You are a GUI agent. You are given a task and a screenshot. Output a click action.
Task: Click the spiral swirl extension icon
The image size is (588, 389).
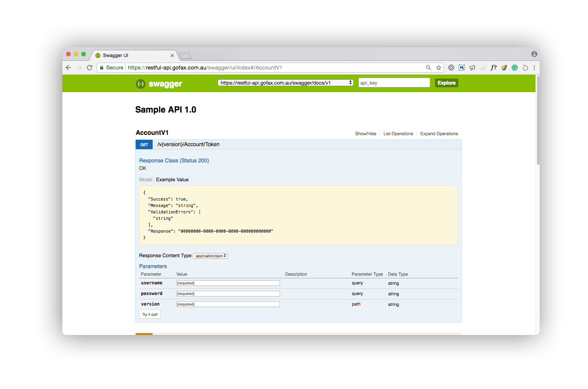pos(451,68)
